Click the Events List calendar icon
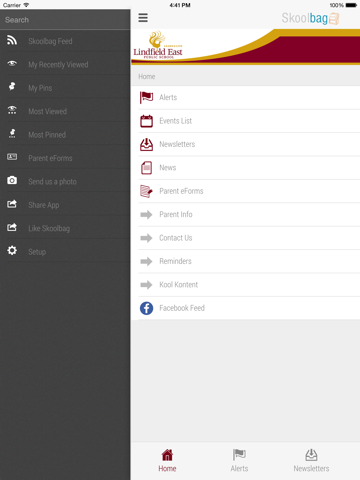This screenshot has width=360, height=480. pyautogui.click(x=146, y=121)
